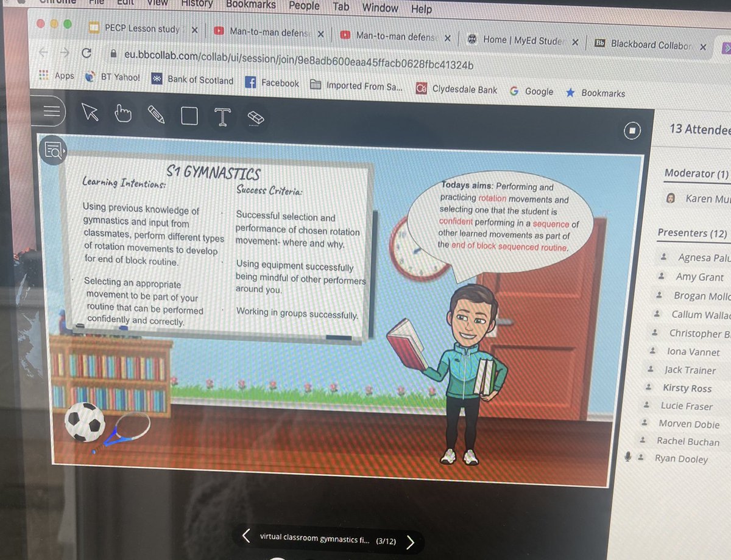Open the Bookmarks menu in menu bar
Image resolution: width=731 pixels, height=560 pixels.
251,4
